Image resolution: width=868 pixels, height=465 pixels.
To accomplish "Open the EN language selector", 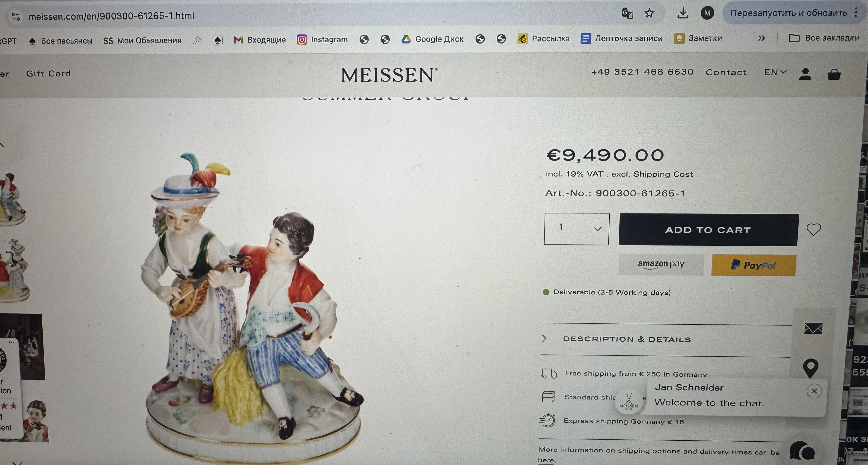I will pos(775,72).
